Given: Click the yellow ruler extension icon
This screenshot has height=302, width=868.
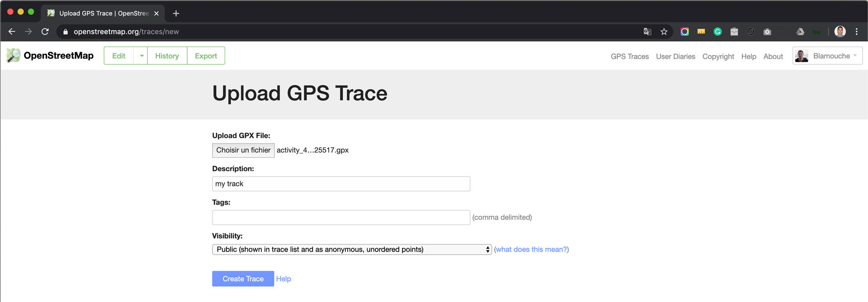Looking at the screenshot, I should point(701,32).
